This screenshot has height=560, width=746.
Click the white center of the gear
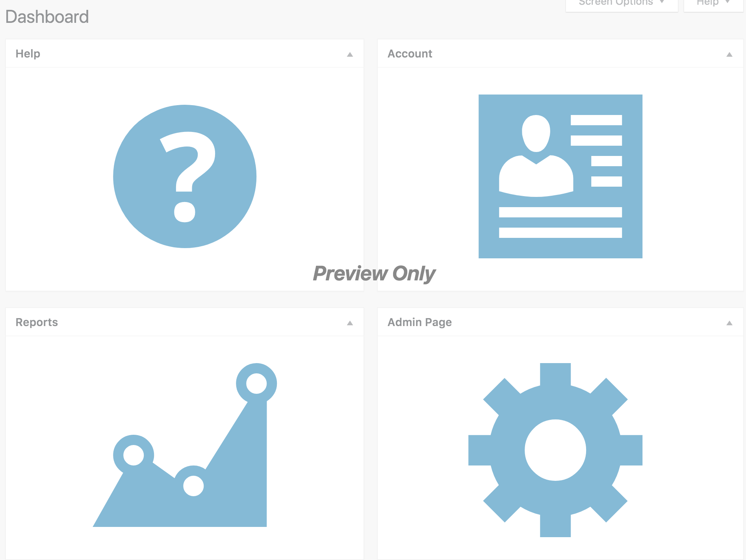tap(555, 450)
